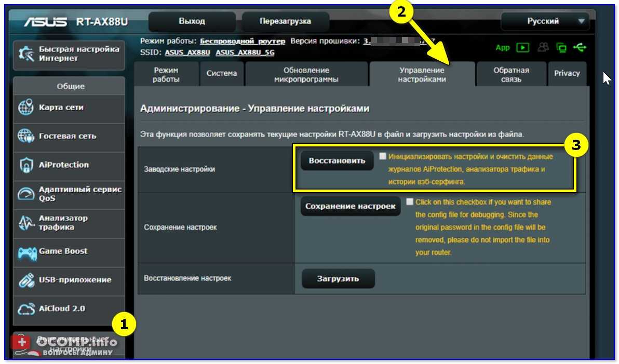Image resolution: width=619 pixels, height=364 pixels.
Task: Enable the Инициализировать настройки checkbox
Action: click(383, 156)
